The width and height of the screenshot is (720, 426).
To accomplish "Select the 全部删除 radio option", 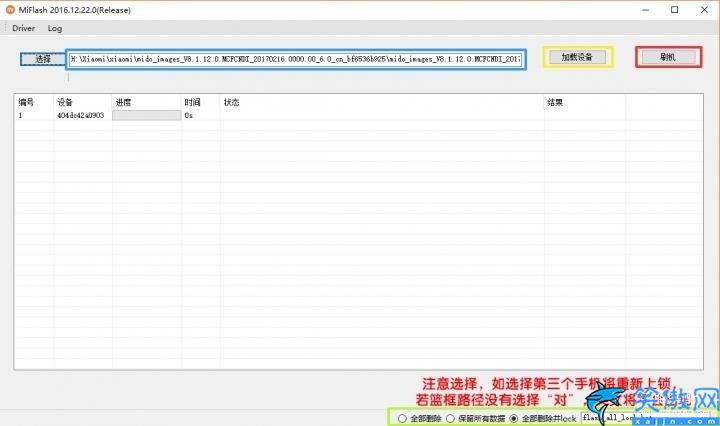I will click(420, 418).
